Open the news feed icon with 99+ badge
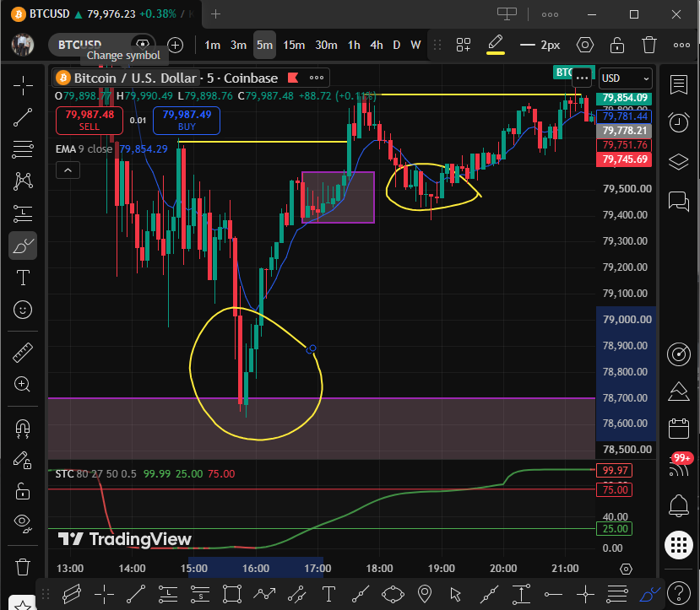Screen dimensions: 700x610 [679, 466]
